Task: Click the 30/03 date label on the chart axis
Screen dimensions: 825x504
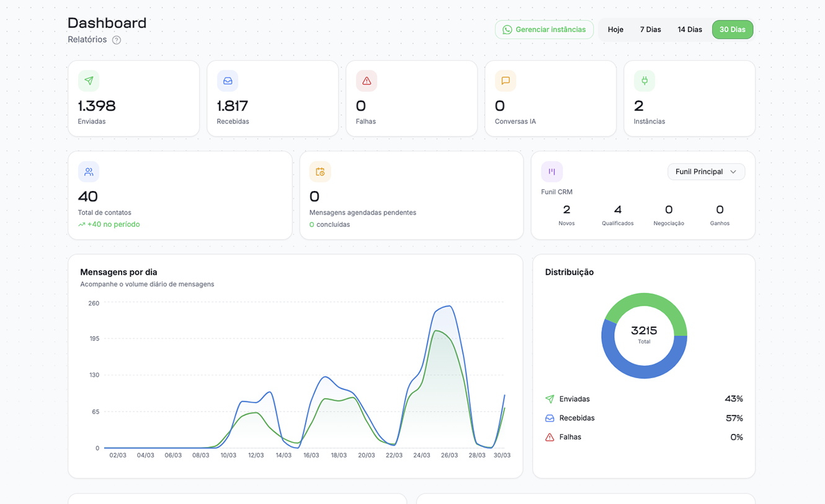Action: tap(502, 455)
